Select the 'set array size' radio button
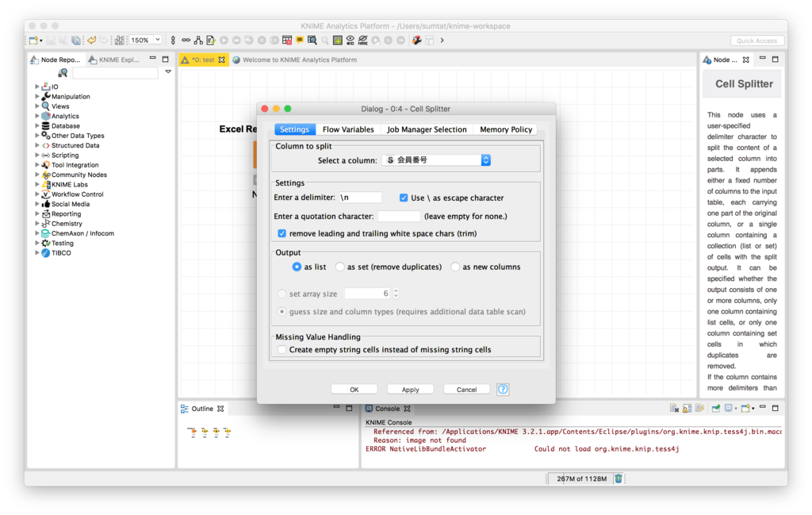812x515 pixels. click(282, 294)
